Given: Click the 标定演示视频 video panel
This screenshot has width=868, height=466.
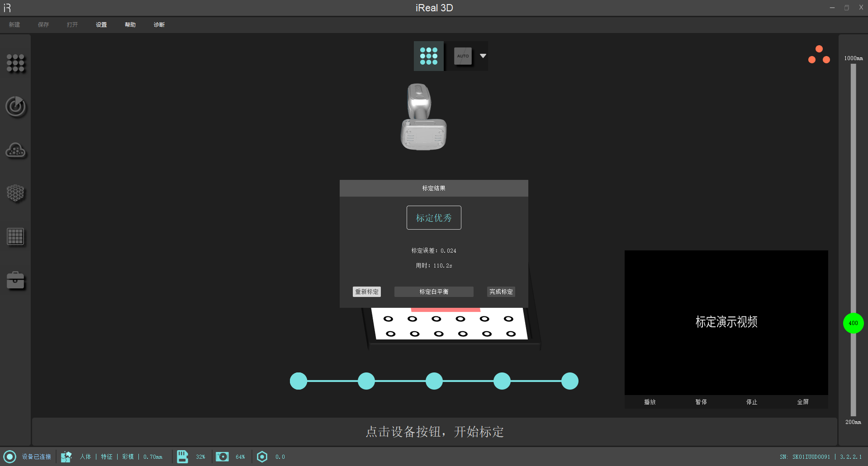Looking at the screenshot, I should coord(726,322).
